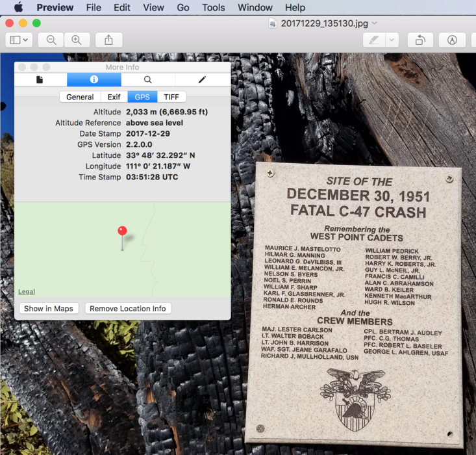Select the General segment
This screenshot has width=476, height=455.
80,97
